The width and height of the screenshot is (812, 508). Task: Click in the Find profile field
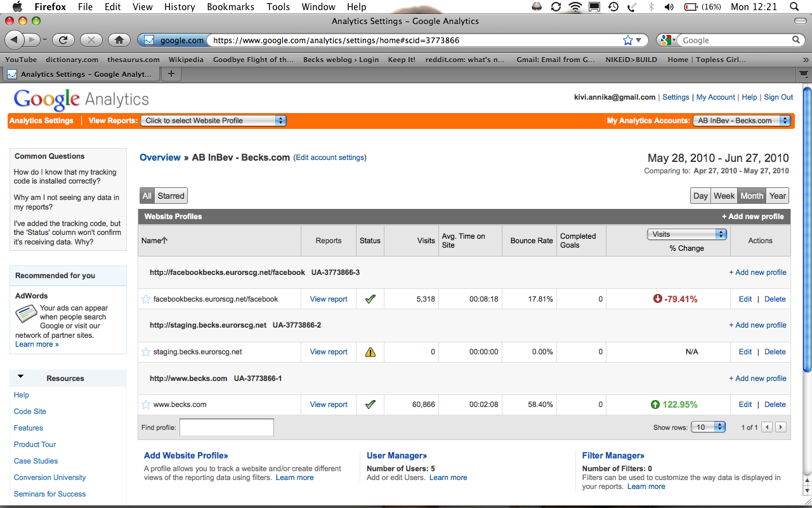(x=226, y=427)
